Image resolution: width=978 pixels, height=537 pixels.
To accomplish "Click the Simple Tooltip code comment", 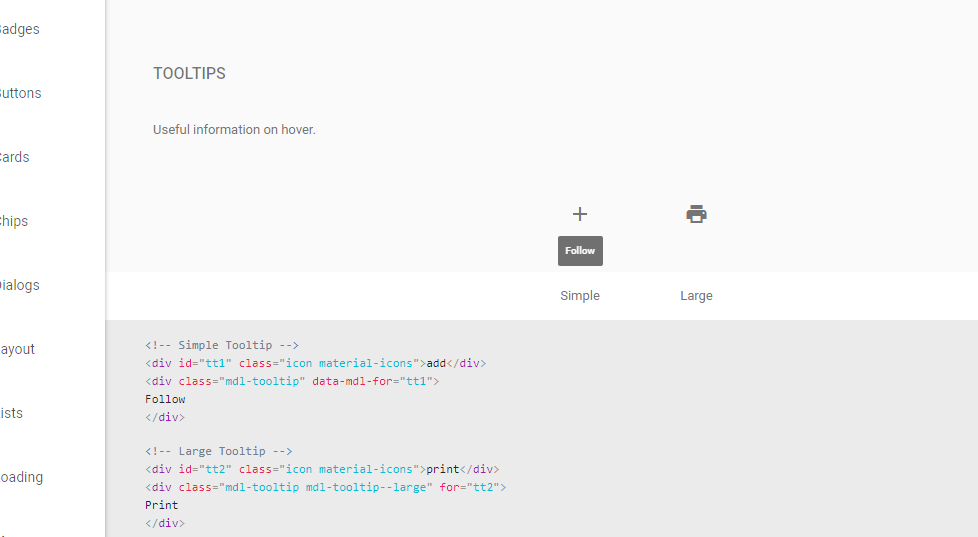I will pos(222,345).
